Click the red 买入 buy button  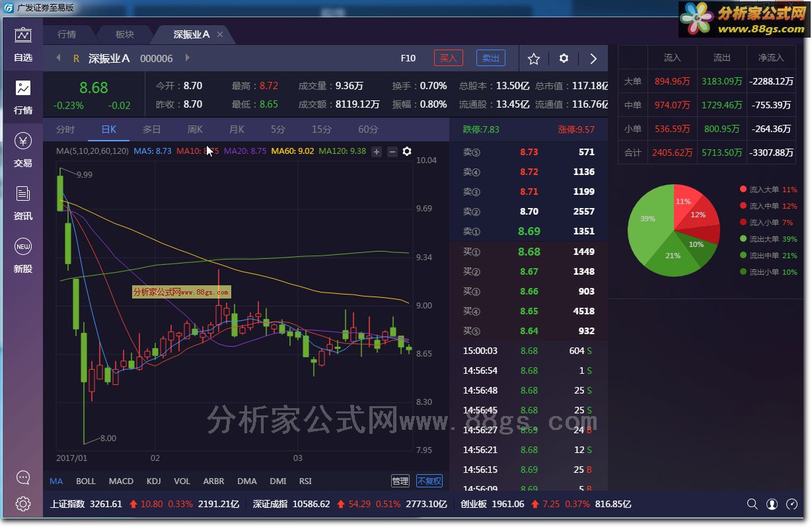[449, 58]
